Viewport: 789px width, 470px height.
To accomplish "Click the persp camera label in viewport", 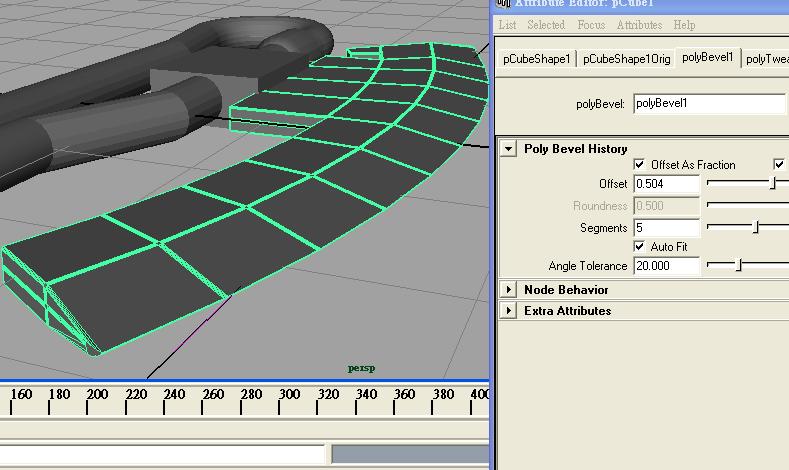I will (x=361, y=368).
